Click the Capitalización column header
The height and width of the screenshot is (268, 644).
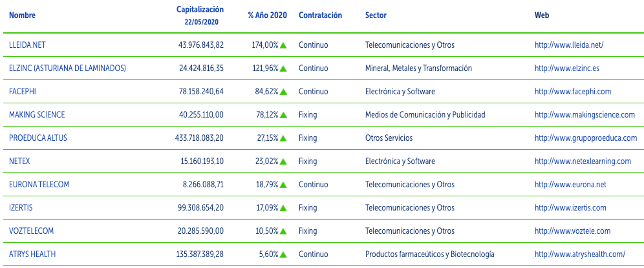click(x=200, y=9)
